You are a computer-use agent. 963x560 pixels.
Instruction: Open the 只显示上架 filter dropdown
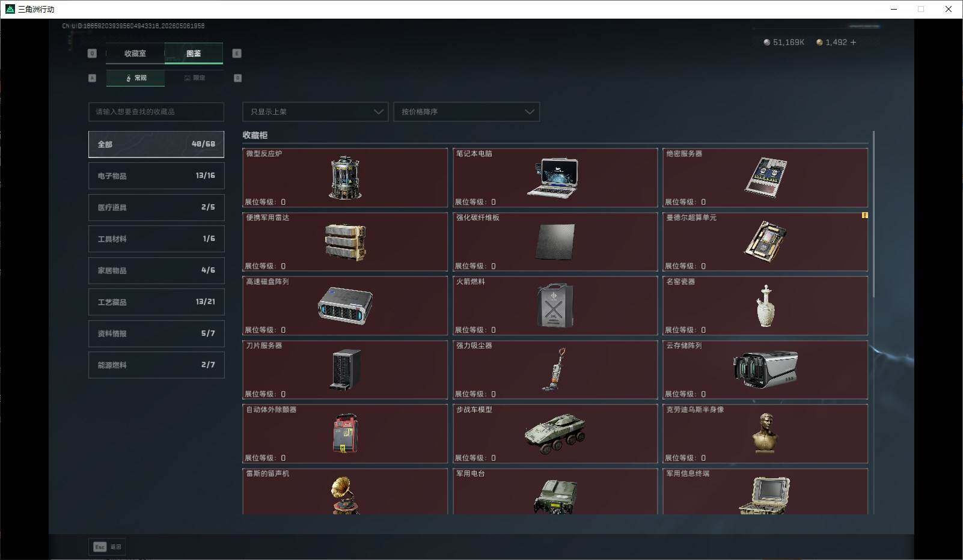[x=315, y=112]
